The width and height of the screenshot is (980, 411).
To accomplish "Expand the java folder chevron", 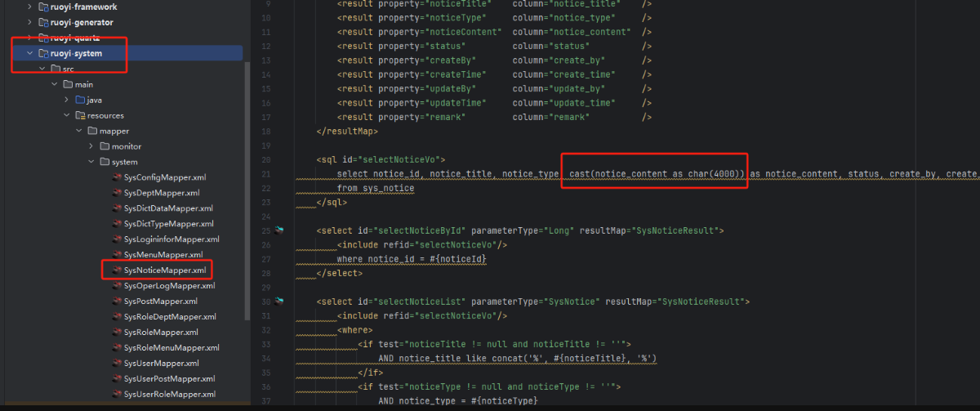I will (x=68, y=100).
